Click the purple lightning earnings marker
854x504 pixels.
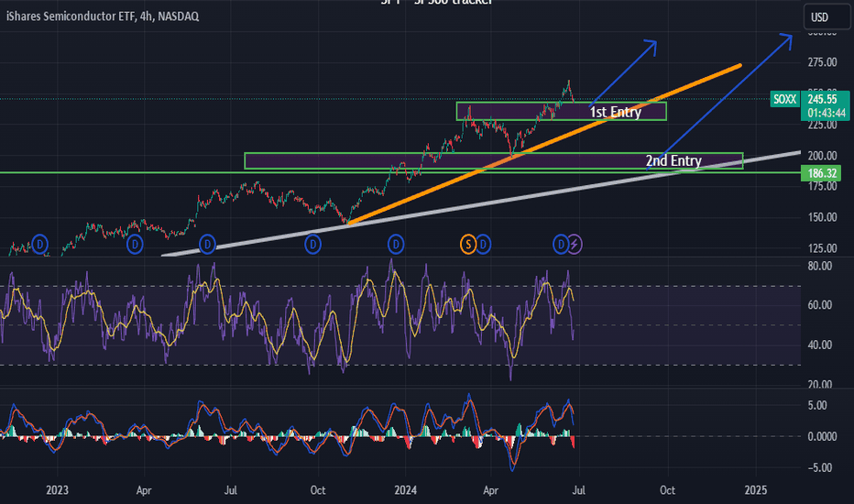click(575, 244)
